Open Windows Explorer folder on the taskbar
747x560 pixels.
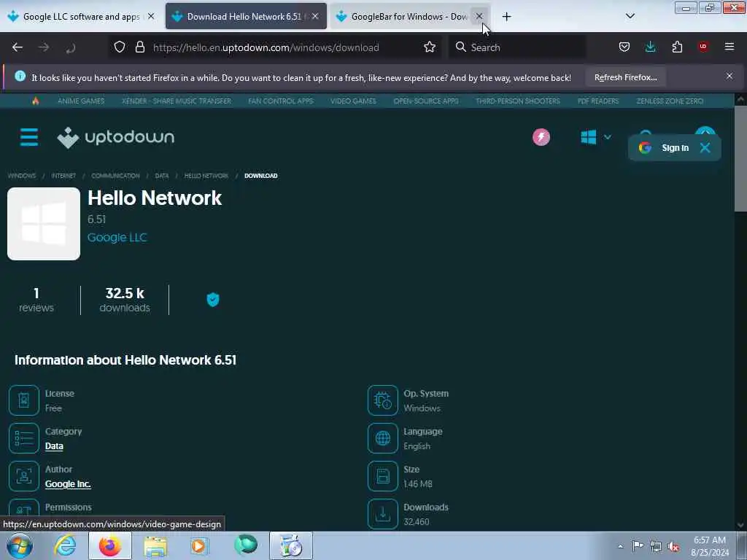click(x=155, y=545)
